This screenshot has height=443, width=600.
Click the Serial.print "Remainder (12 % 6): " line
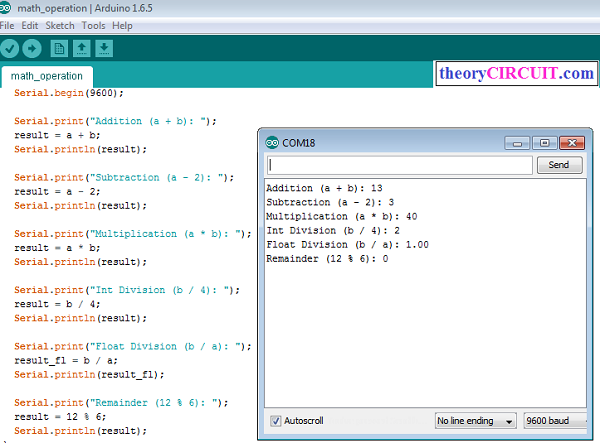point(121,403)
